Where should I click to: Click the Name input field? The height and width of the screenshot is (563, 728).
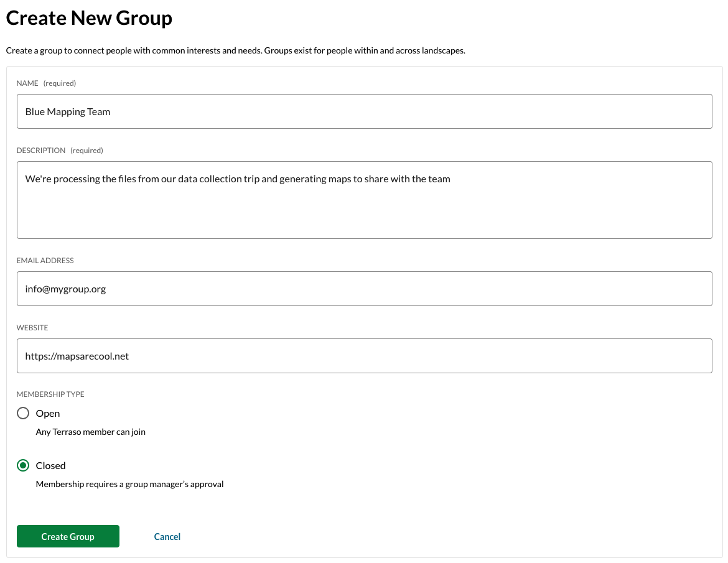pyautogui.click(x=364, y=111)
